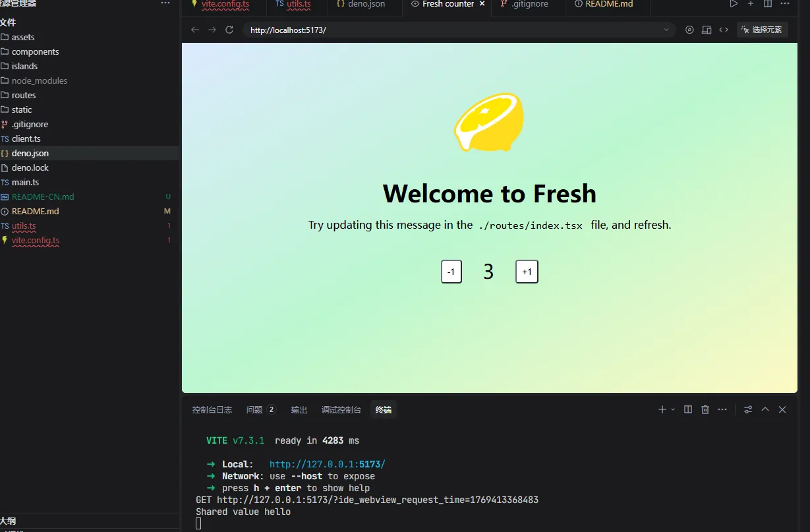Toggle responsive device preview icon
Viewport: 810px width, 532px height.
(707, 30)
